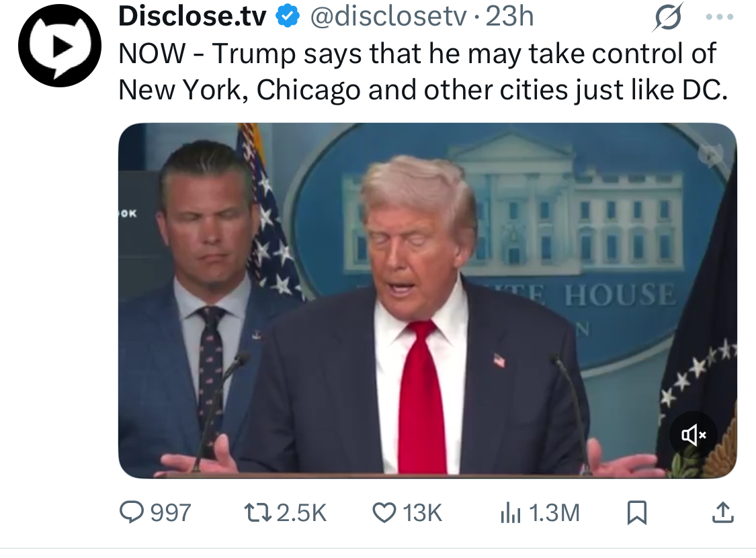Click the 1.3M views count
The height and width of the screenshot is (558, 756).
pyautogui.click(x=554, y=513)
